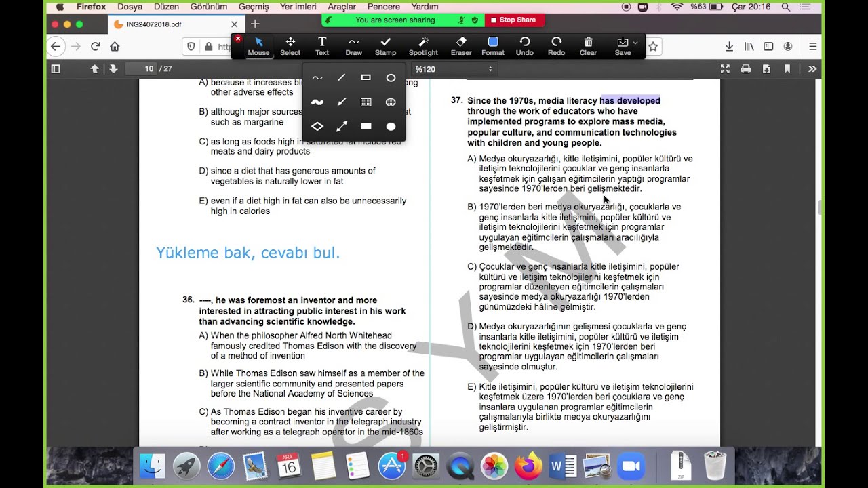Save the annotated screenshot
Image resolution: width=868 pixels, height=488 pixels.
coord(623,46)
